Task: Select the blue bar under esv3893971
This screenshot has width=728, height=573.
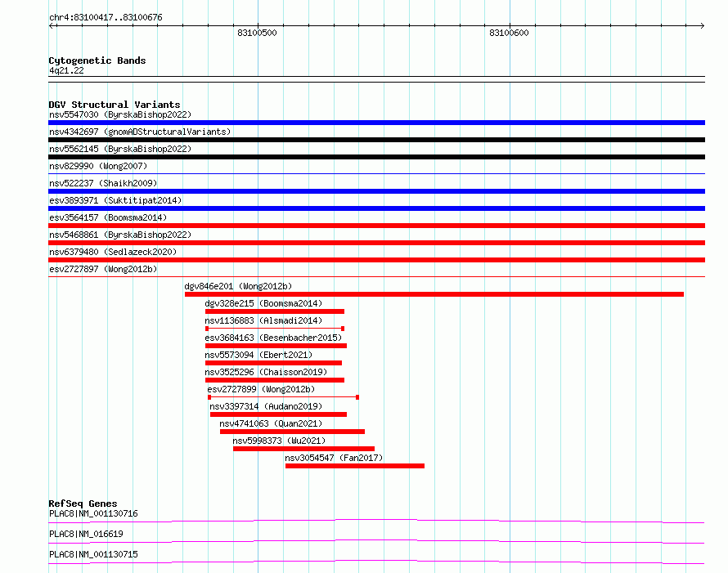Action: pyautogui.click(x=376, y=208)
